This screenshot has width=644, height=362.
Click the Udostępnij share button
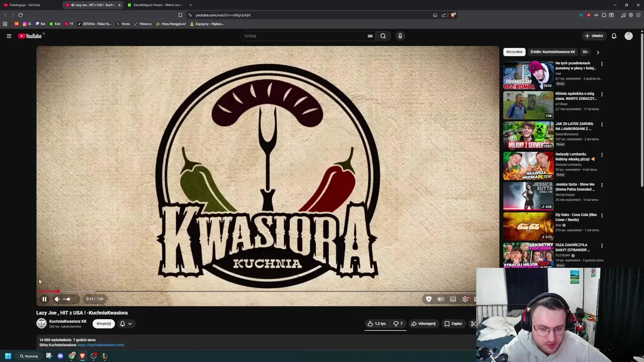[423, 324]
